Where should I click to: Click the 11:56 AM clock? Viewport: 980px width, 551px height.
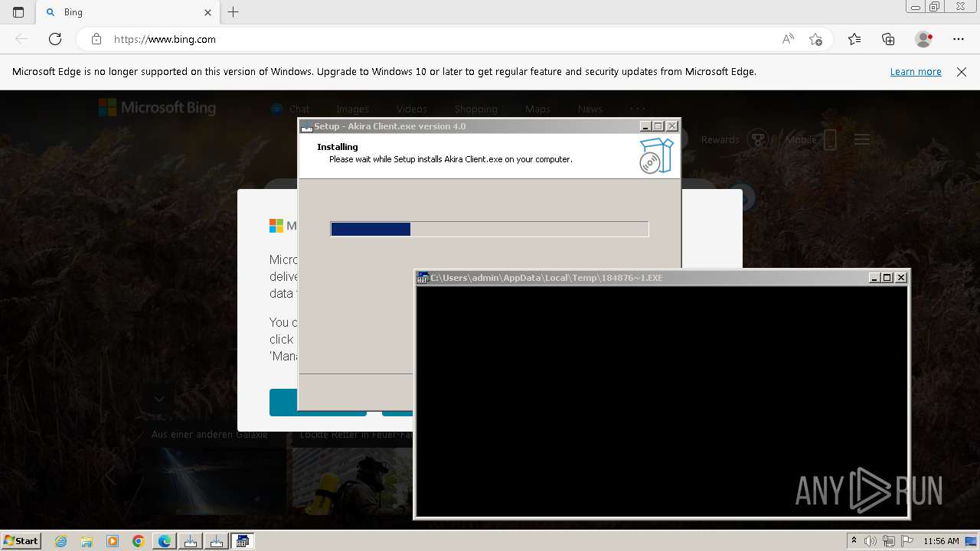pyautogui.click(x=941, y=541)
